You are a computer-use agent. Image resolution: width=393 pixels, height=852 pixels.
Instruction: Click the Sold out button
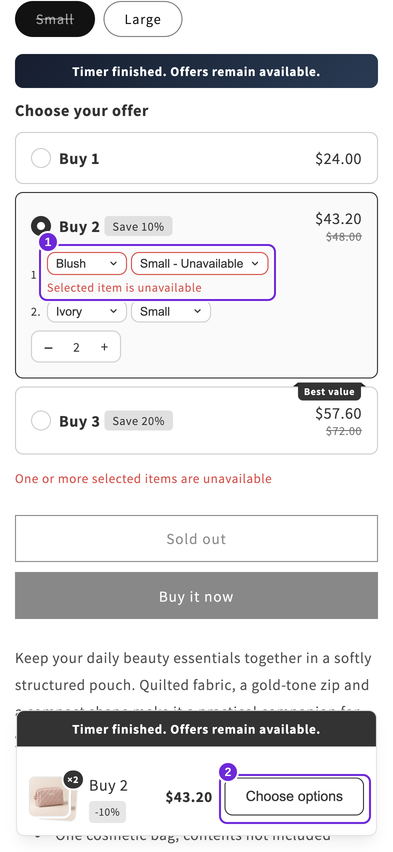pos(196,538)
